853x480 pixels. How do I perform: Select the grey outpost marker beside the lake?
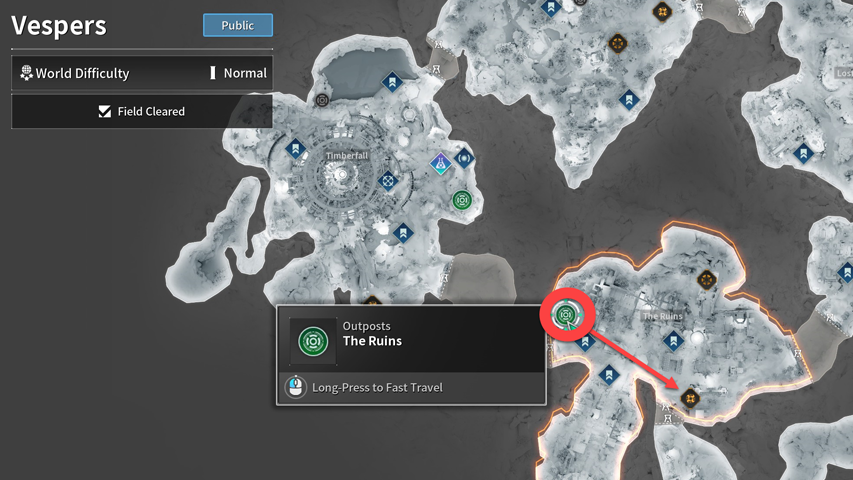(322, 100)
